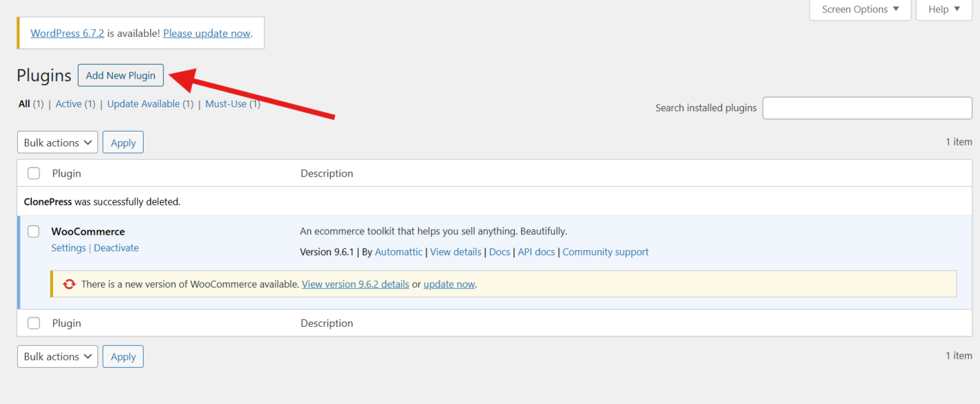The image size is (980, 404).
Task: Click the search installed plugins field
Action: pos(866,108)
